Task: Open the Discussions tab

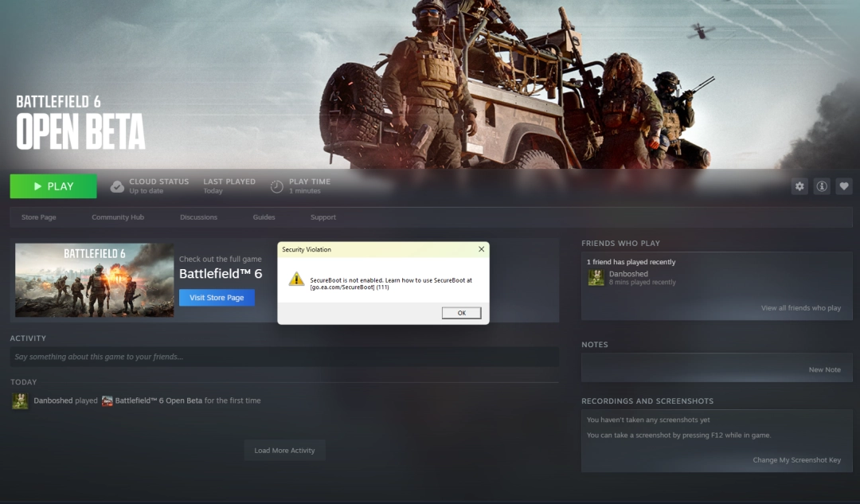Action: tap(198, 217)
